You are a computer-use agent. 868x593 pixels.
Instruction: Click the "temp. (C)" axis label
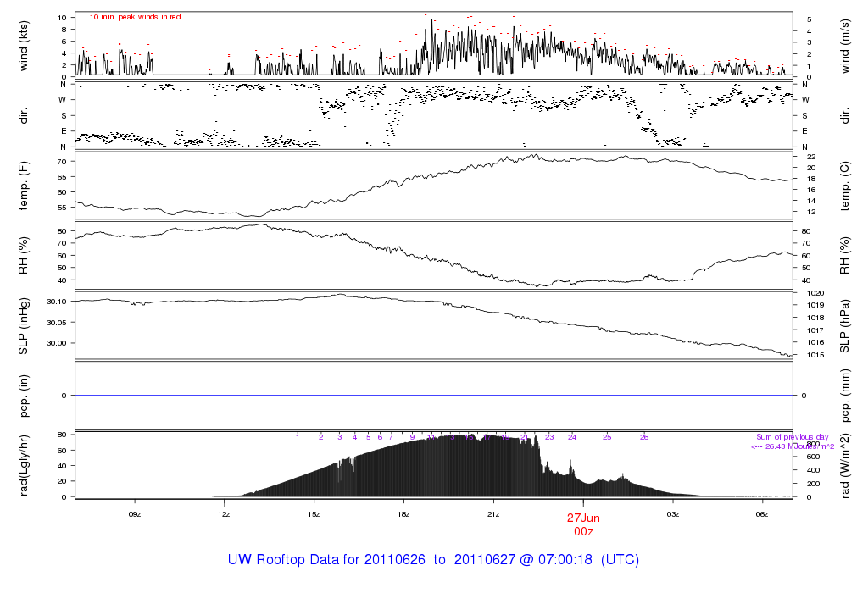pos(844,186)
